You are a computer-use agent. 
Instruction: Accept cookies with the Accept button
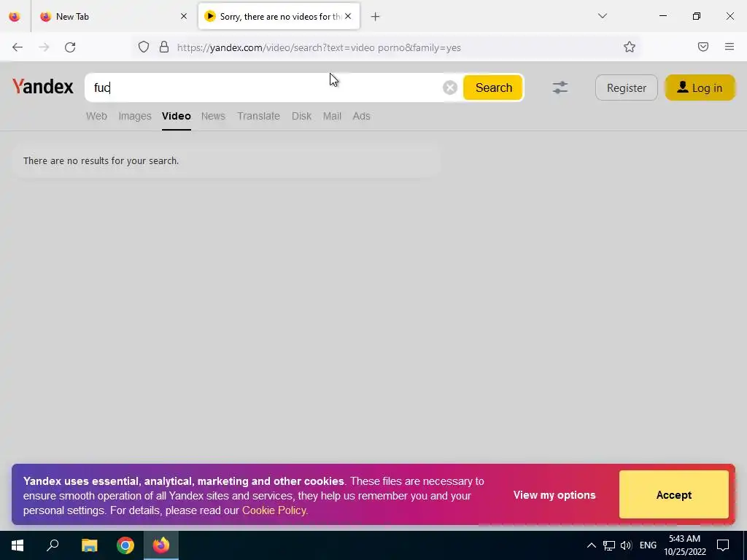tap(673, 495)
